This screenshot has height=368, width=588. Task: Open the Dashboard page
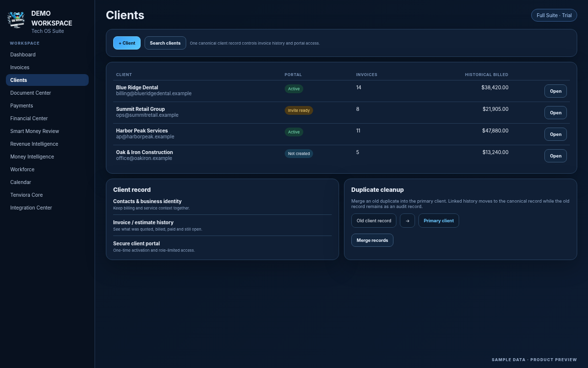(47, 54)
